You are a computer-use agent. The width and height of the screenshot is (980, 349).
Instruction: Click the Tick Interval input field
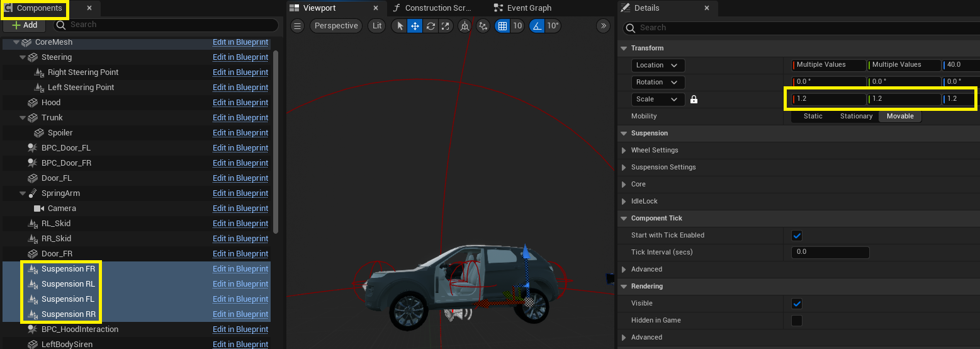tap(830, 252)
